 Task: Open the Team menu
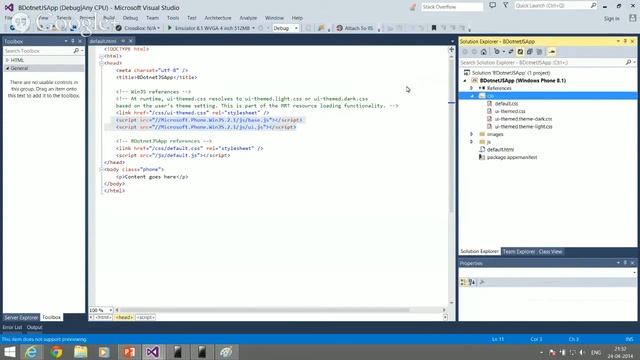pos(152,18)
